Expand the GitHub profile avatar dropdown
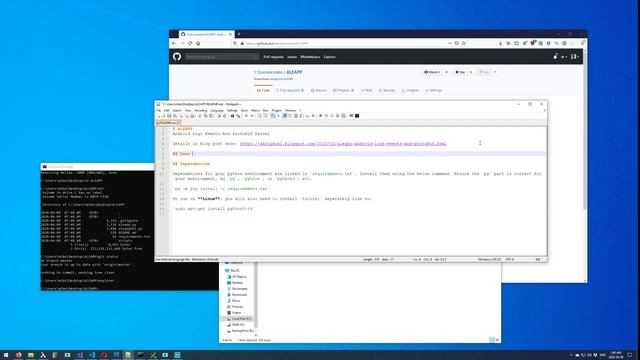Viewport: 640px width, 360px height. tap(575, 57)
